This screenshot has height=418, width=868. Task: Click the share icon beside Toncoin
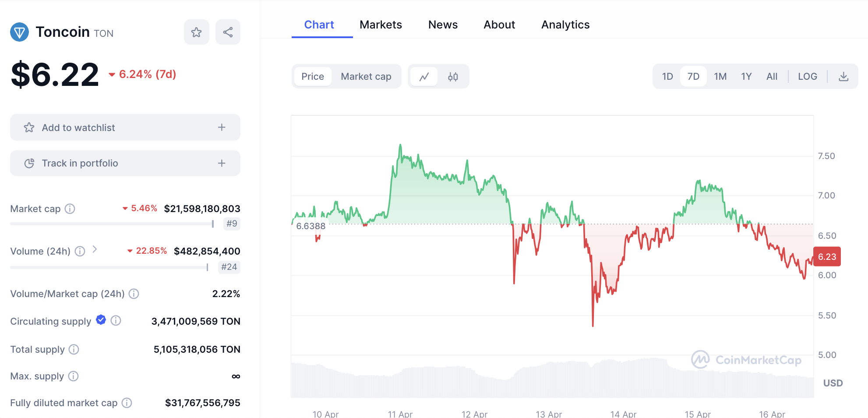coord(228,32)
